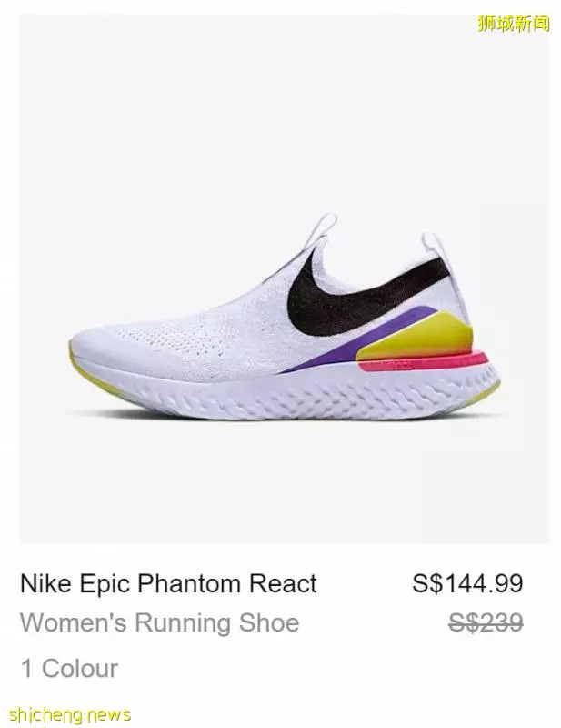Image resolution: width=561 pixels, height=728 pixels.
Task: Click the crossed-out S$239 original price
Action: (x=486, y=622)
